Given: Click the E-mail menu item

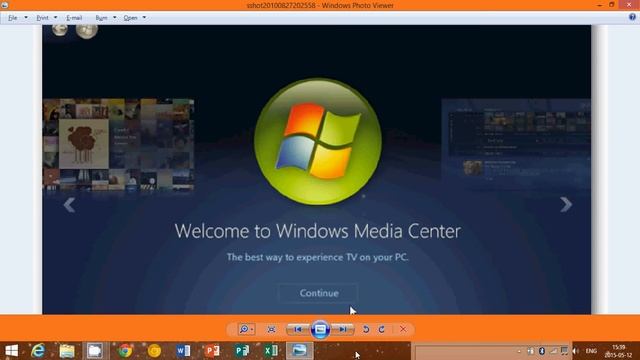Looking at the screenshot, I should [x=74, y=18].
